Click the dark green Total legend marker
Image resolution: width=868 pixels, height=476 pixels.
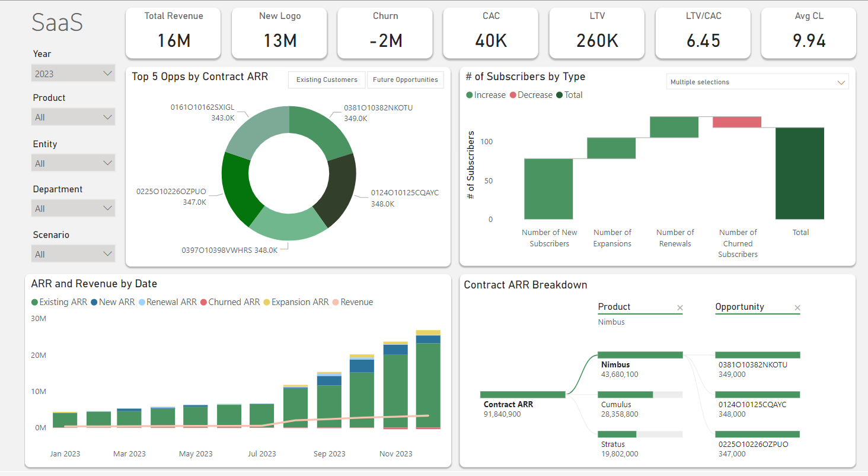[x=559, y=95]
